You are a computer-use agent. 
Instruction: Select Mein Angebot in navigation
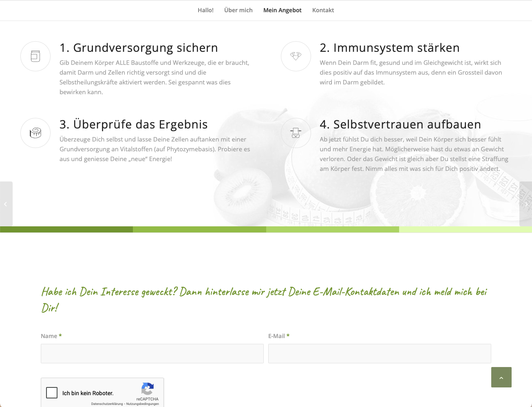[x=283, y=10]
